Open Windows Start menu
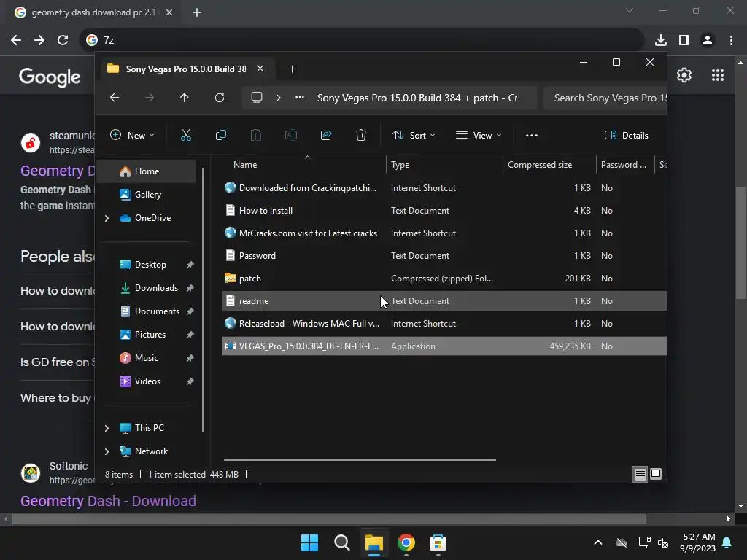The height and width of the screenshot is (560, 747). [309, 542]
